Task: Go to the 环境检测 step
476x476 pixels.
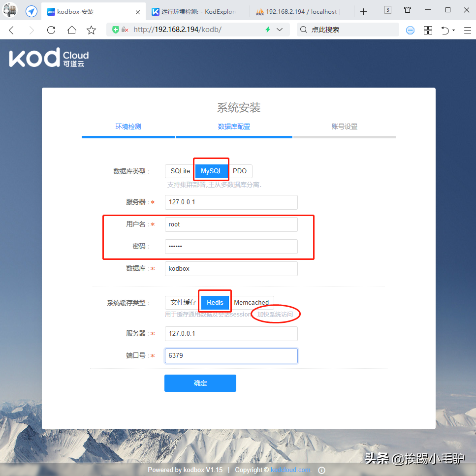Action: click(x=128, y=127)
